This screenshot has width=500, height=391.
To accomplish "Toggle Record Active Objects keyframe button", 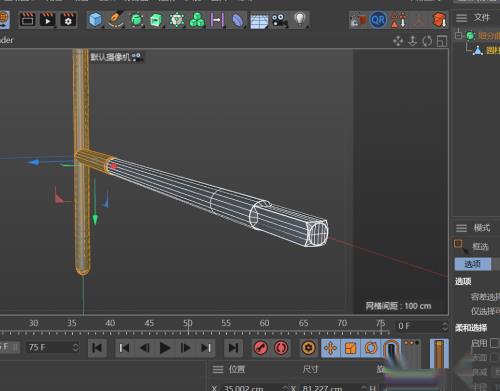I will point(260,348).
